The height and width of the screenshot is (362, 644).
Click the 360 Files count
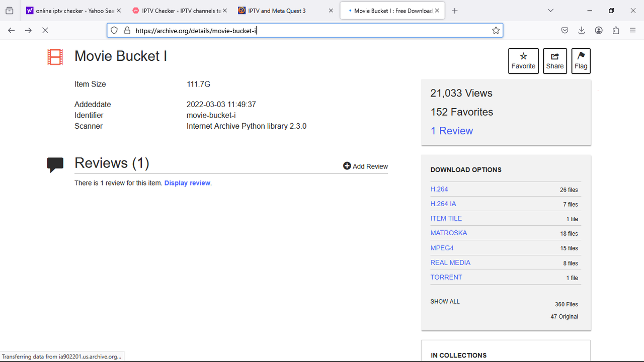pos(567,305)
